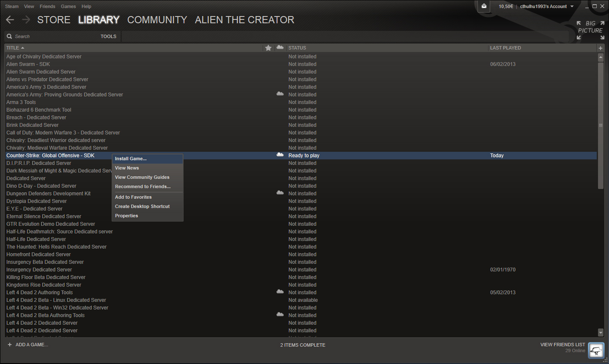Open the Tools library filter dropdown
Image resolution: width=609 pixels, height=364 pixels.
108,36
